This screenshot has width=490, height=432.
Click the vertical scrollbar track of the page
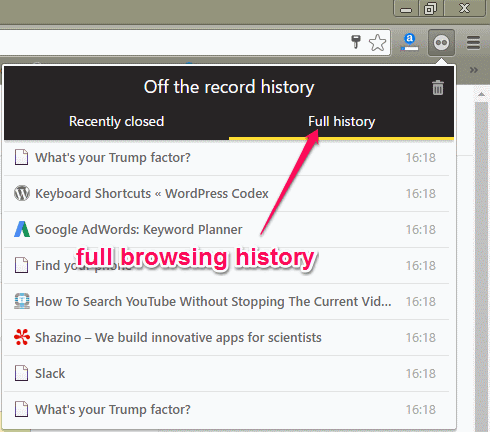[481, 267]
